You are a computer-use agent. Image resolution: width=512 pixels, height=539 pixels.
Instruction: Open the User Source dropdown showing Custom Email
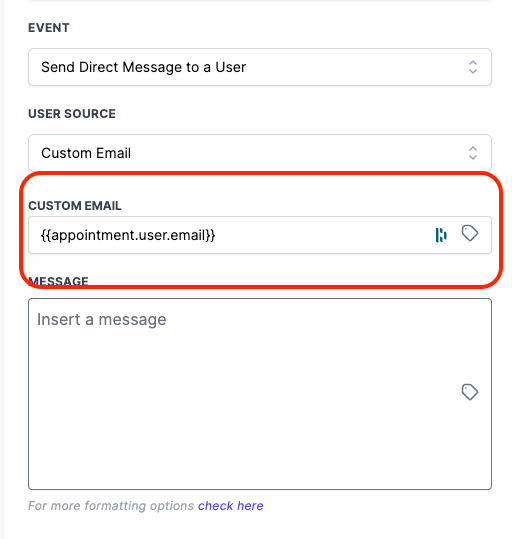click(260, 153)
